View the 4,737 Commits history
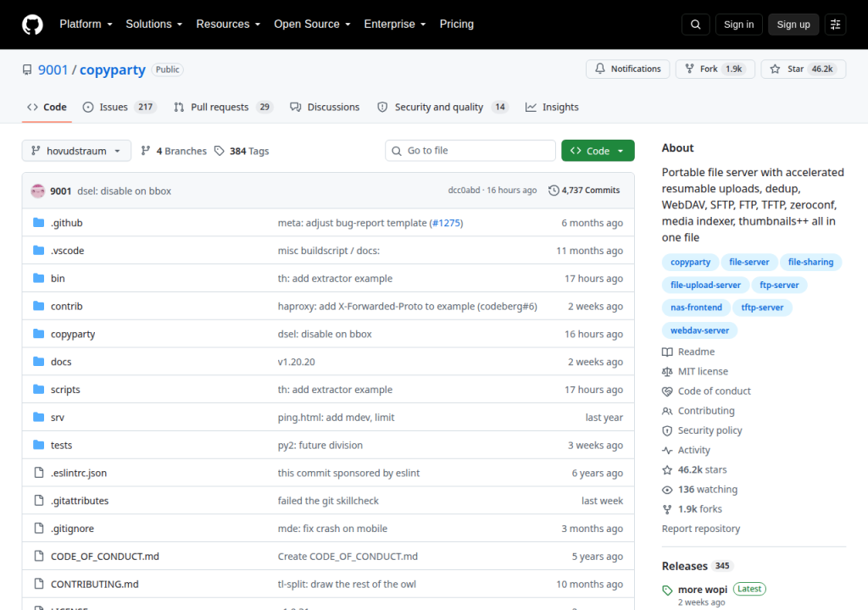 584,191
